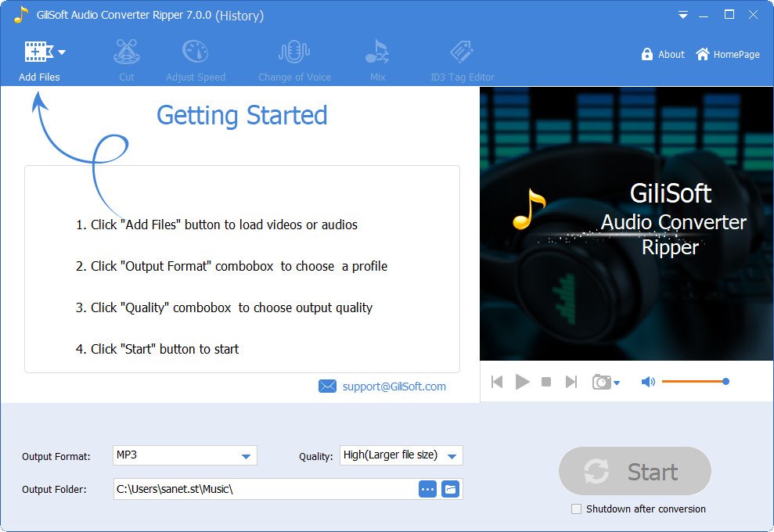The width and height of the screenshot is (774, 532).
Task: Launch the ID3 Tag Editor
Action: coord(462,53)
